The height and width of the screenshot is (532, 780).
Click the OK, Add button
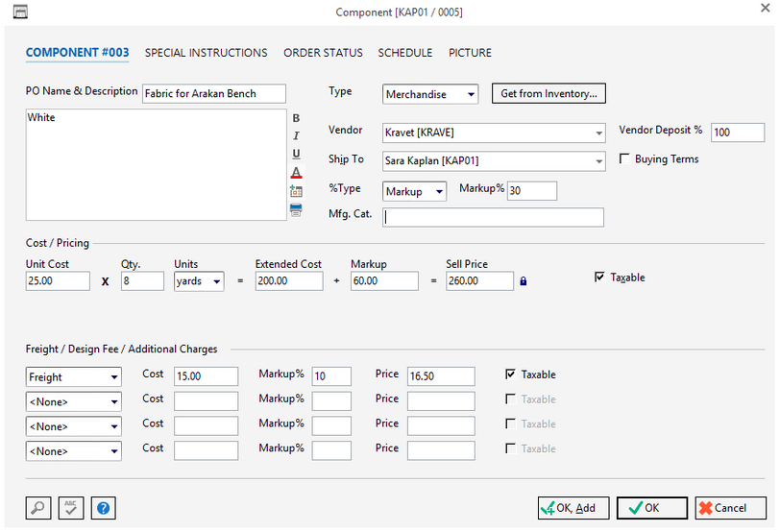coord(573,508)
